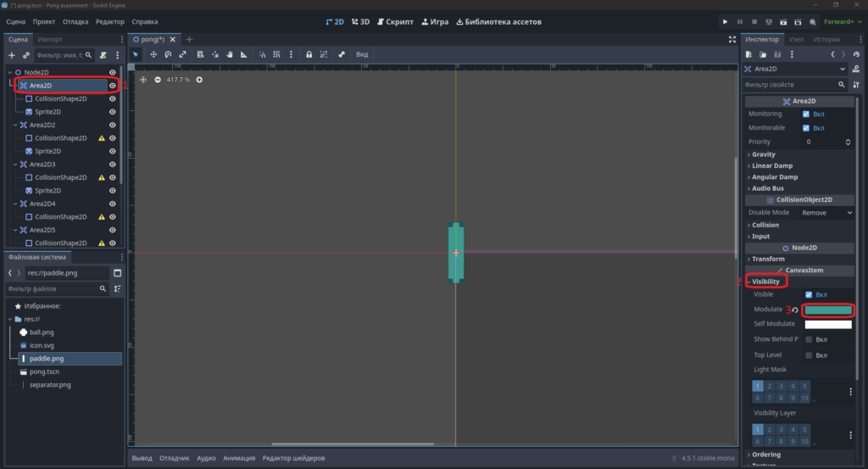Open the Проект menu

[x=44, y=21]
